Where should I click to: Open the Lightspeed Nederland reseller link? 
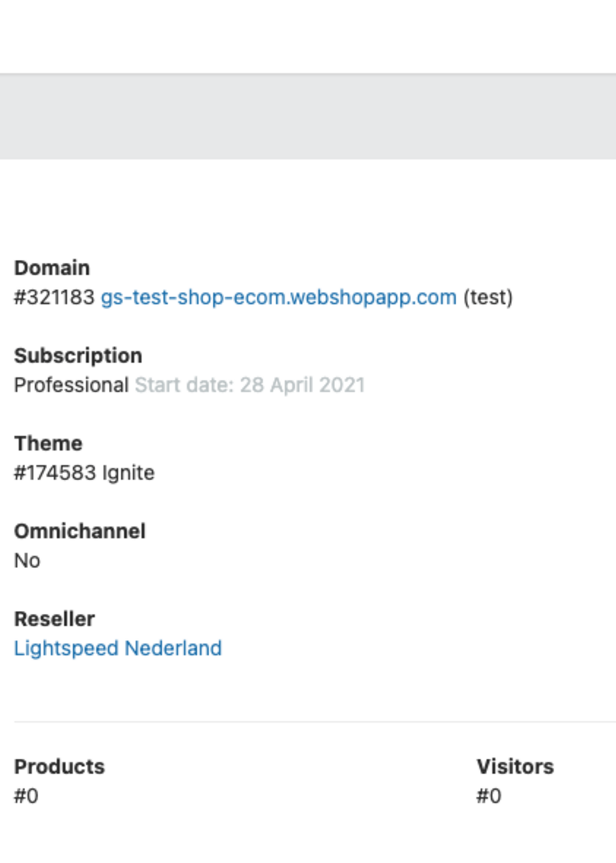(x=117, y=648)
